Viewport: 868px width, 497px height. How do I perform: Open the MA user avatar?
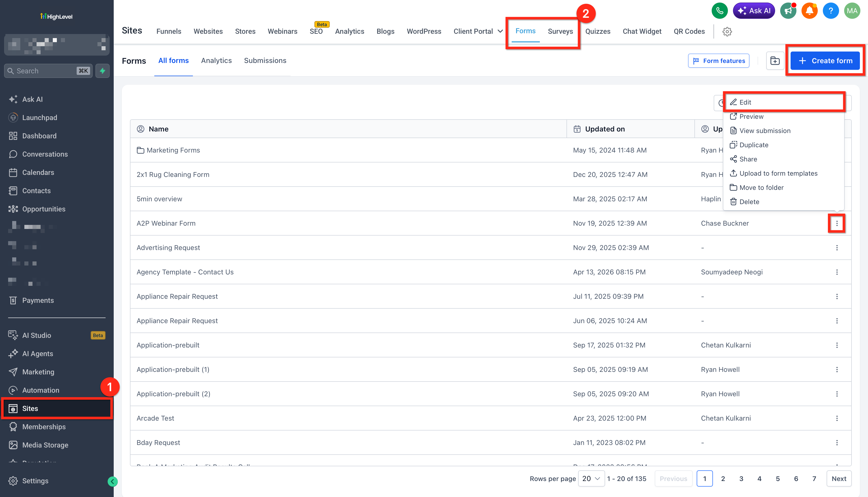[x=852, y=11]
